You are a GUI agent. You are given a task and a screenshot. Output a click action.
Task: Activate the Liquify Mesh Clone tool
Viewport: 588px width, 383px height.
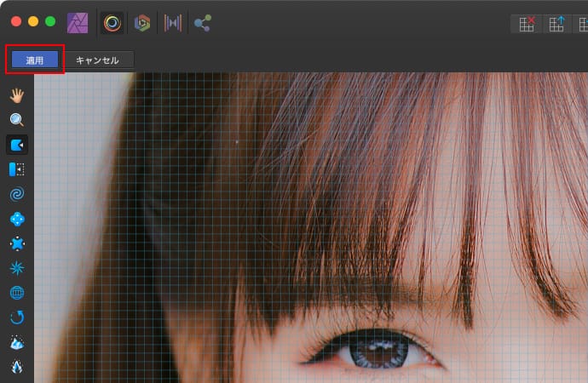coord(17,294)
